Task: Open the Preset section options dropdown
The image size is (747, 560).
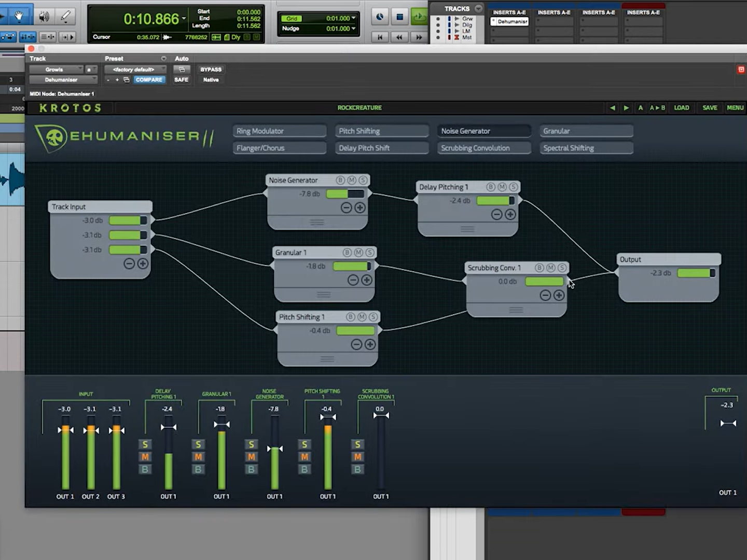Action: click(x=163, y=59)
